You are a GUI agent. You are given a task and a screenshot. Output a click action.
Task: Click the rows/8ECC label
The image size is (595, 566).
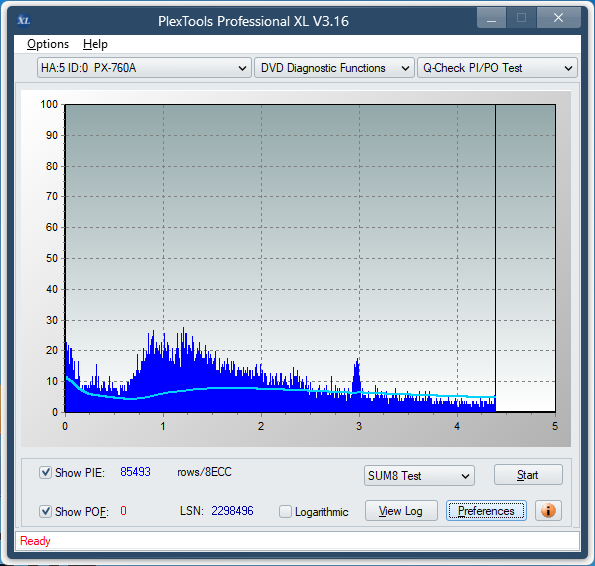(204, 472)
